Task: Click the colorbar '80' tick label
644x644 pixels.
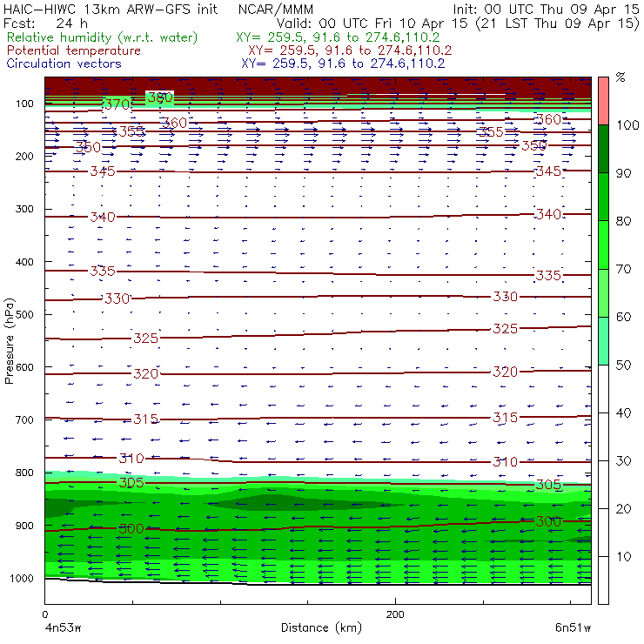Action: pyautogui.click(x=623, y=221)
